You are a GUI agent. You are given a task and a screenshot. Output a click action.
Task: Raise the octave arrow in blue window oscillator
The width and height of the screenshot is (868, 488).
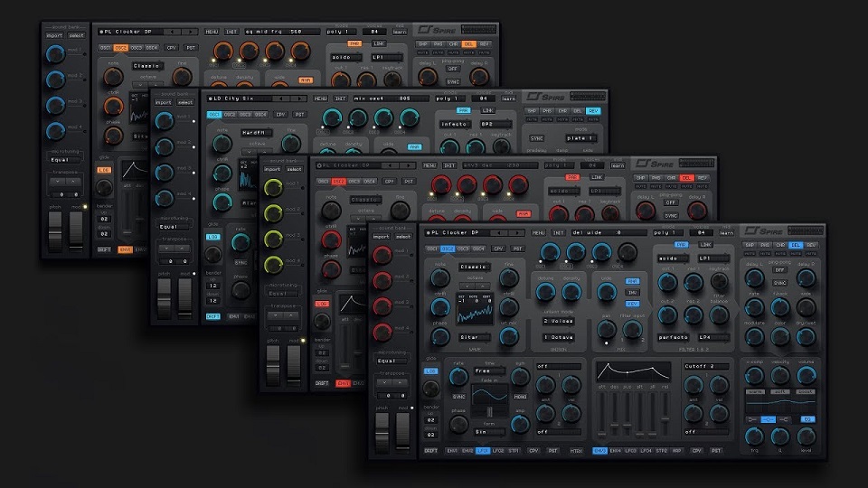pos(483,286)
